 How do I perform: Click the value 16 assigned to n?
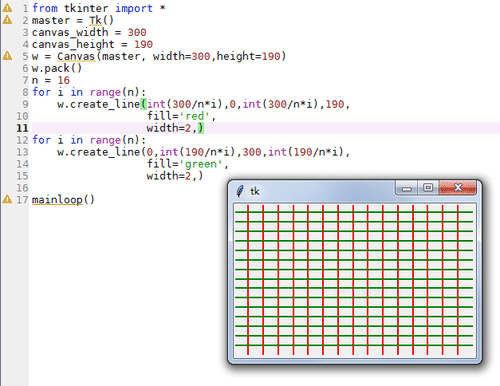point(63,80)
